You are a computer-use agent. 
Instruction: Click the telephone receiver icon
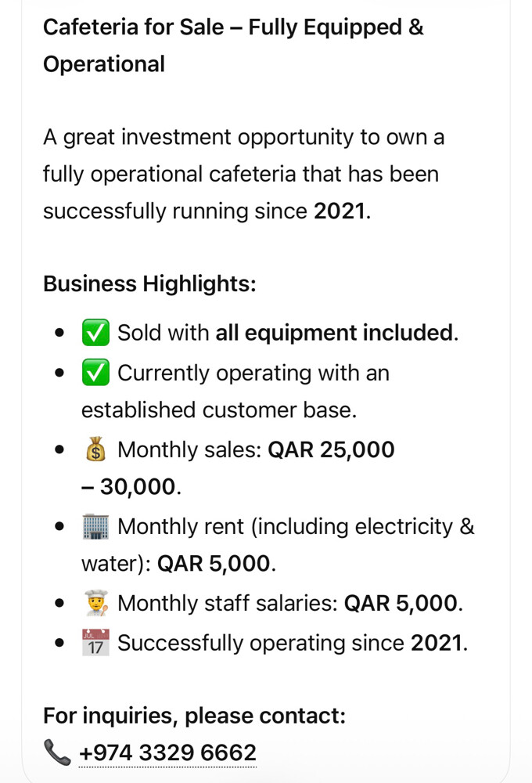click(x=57, y=752)
